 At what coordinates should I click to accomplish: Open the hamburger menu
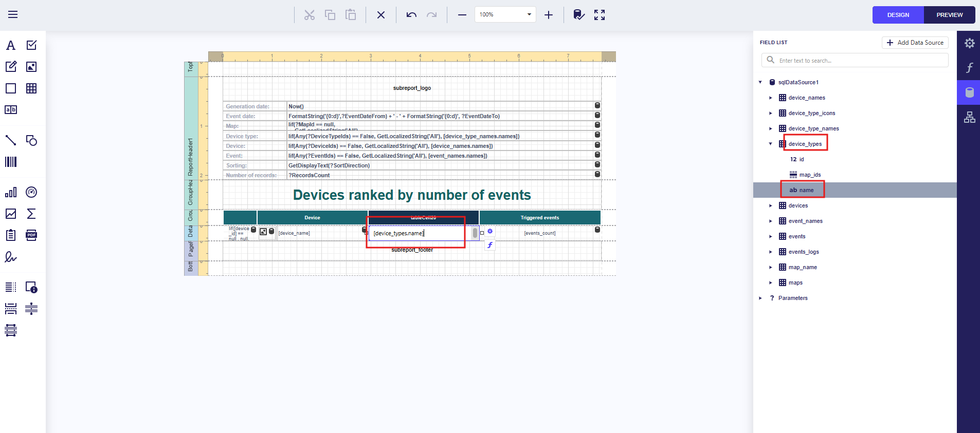(x=13, y=15)
